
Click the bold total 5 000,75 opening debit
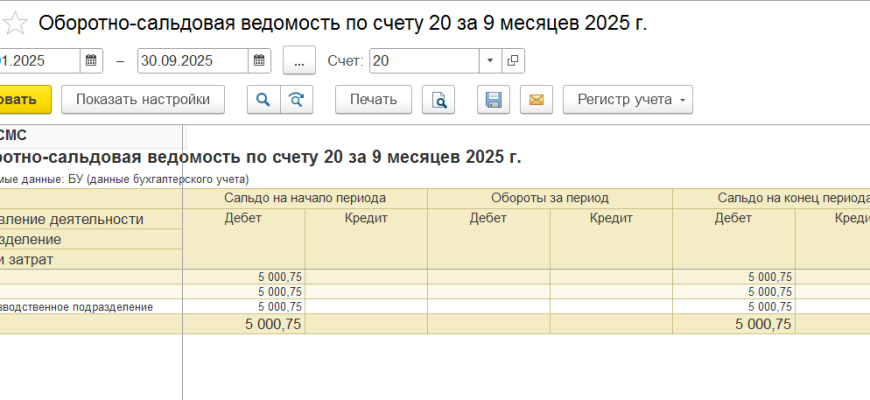point(273,324)
